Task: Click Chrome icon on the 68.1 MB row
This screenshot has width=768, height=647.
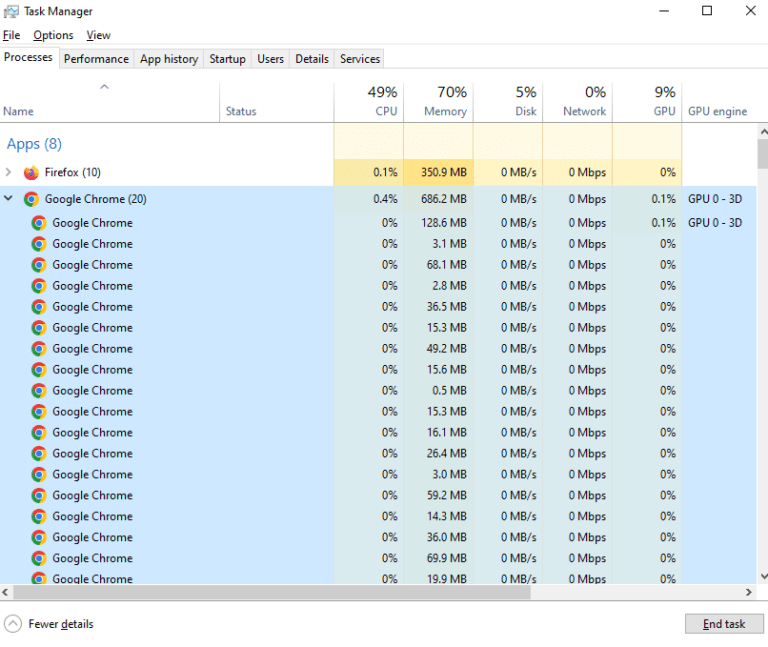Action: (x=39, y=265)
